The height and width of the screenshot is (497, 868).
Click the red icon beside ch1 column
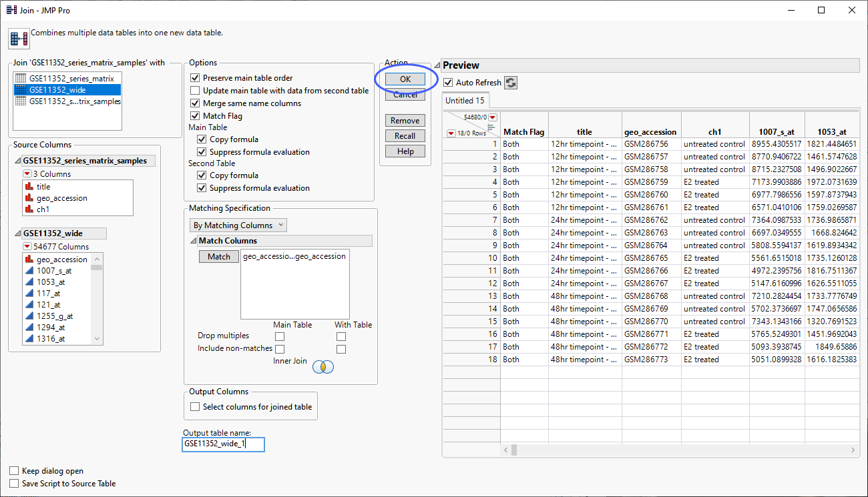pos(29,209)
